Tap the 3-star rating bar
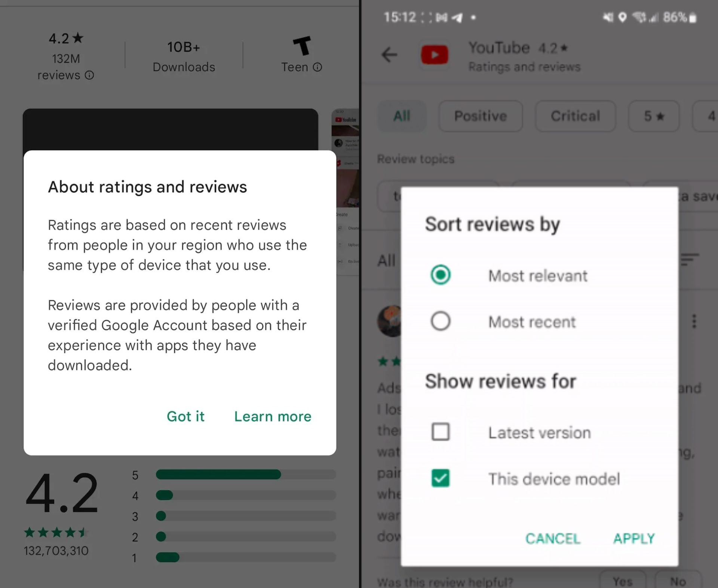 tap(246, 516)
